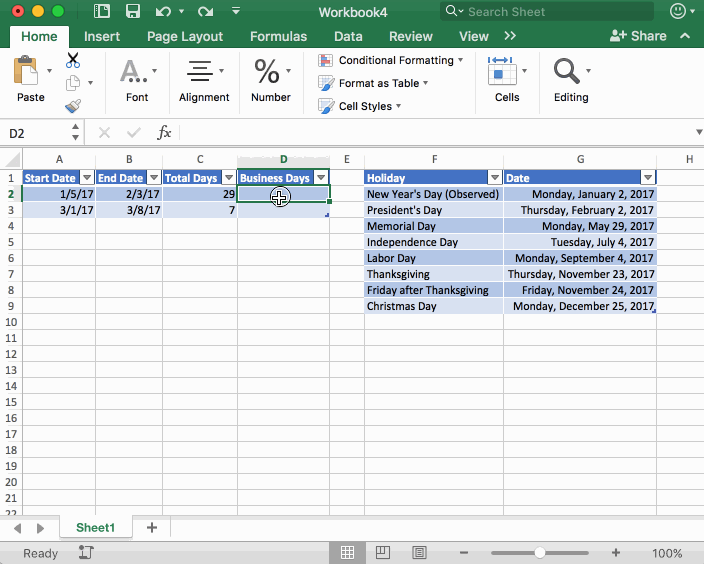Open the Page Layout tab

tap(185, 36)
